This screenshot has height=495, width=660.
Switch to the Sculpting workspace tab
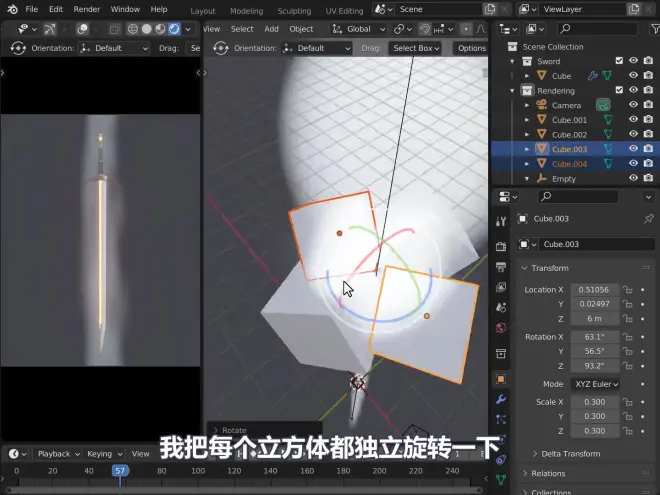click(x=294, y=11)
